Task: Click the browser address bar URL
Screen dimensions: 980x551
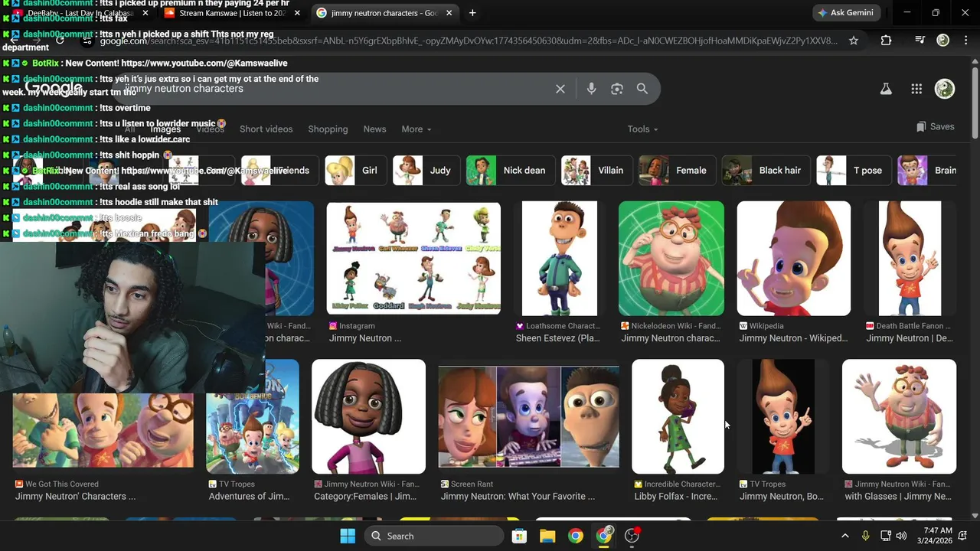Action: [x=469, y=41]
